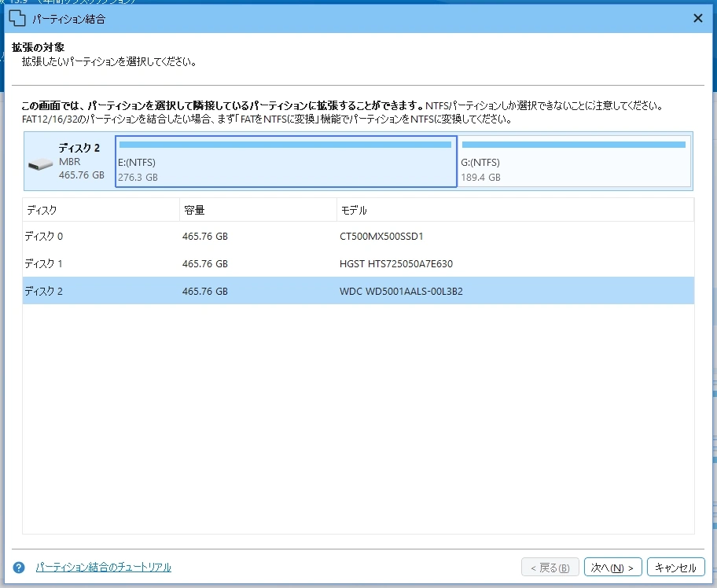Select the ディスク 1 row

click(358, 263)
